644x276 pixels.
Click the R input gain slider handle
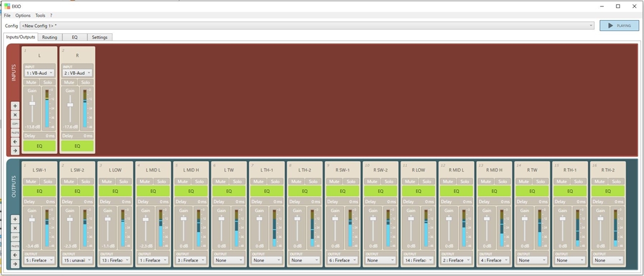pos(70,105)
